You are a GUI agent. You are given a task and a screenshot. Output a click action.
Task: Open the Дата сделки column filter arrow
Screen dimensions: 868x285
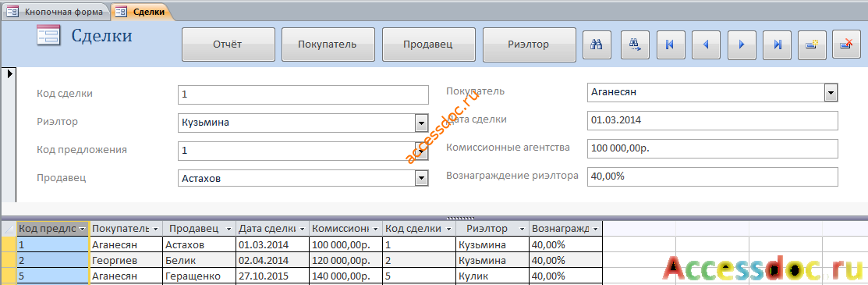tap(303, 229)
